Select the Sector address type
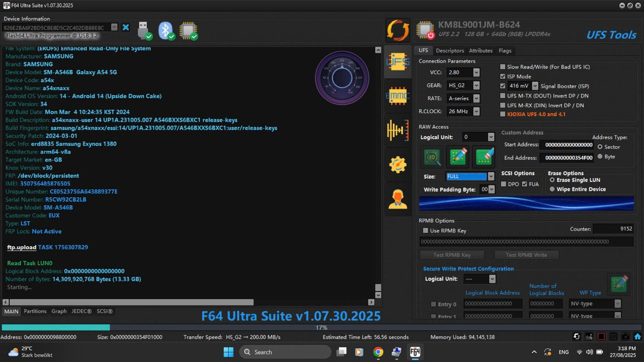Screen dimensions: 644x362 point(600,147)
